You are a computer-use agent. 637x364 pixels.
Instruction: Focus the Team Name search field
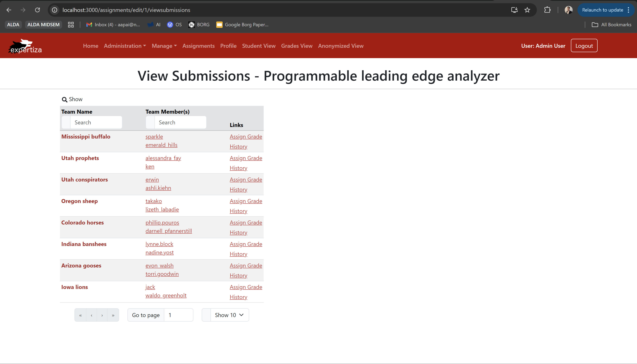tap(96, 123)
